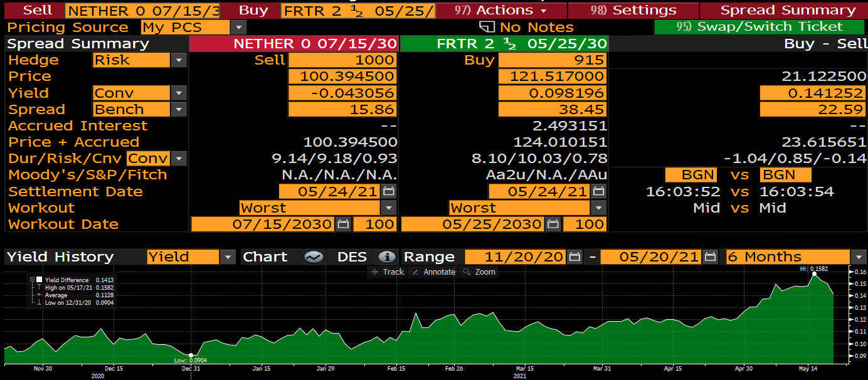Image resolution: width=868 pixels, height=380 pixels.
Task: Click the NETHER yield field -0.043056
Action: click(342, 93)
